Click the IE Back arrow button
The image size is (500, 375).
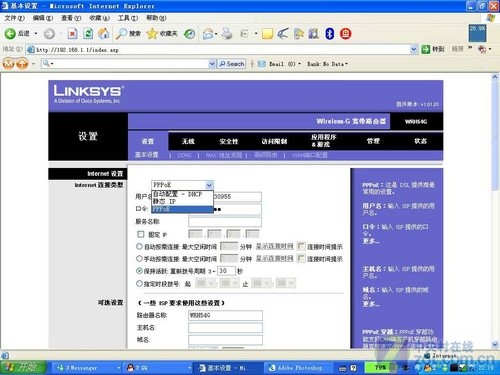point(10,33)
